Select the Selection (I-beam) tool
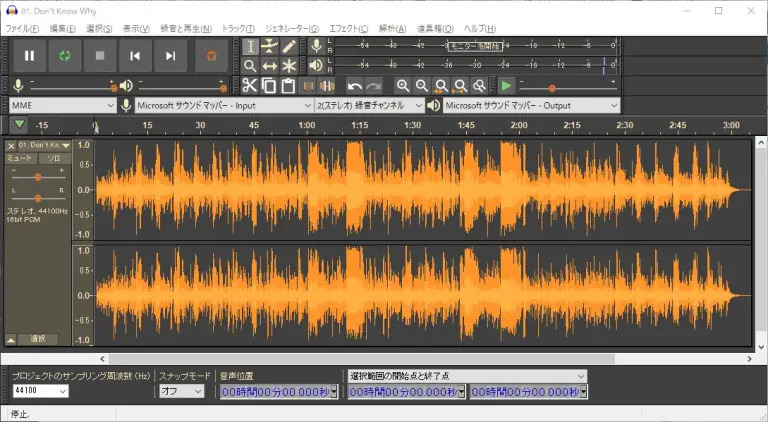Screen dimensions: 768x422 [250, 47]
